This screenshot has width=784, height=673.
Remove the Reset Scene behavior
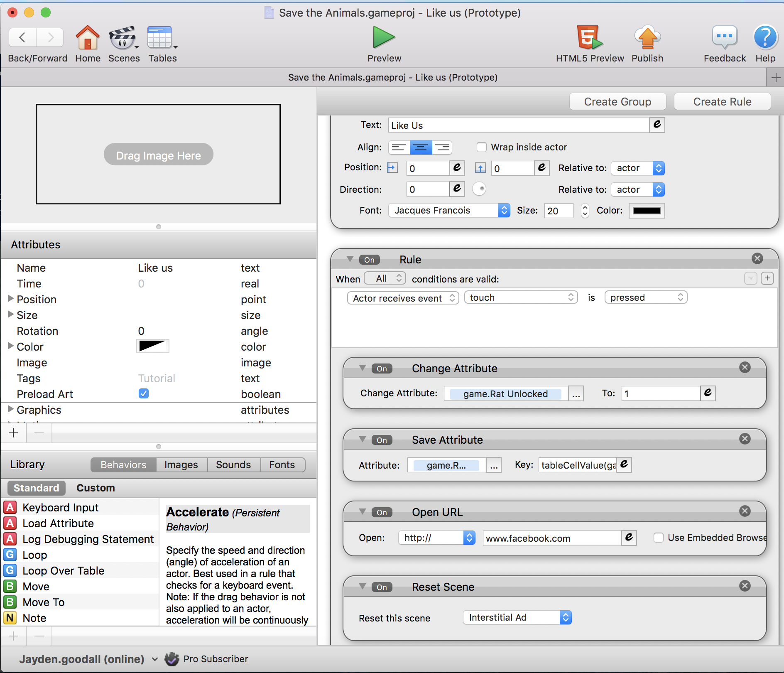tap(745, 586)
